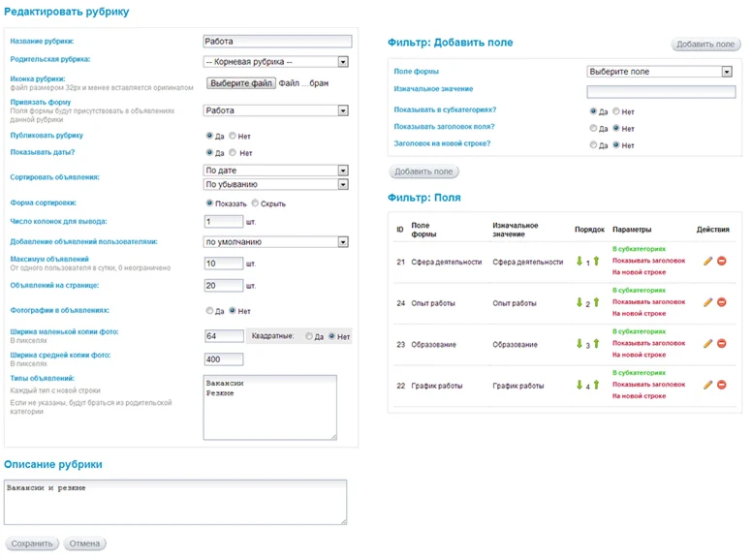
Task: Move the Опыт работы field up with the arrow
Action: [x=596, y=302]
